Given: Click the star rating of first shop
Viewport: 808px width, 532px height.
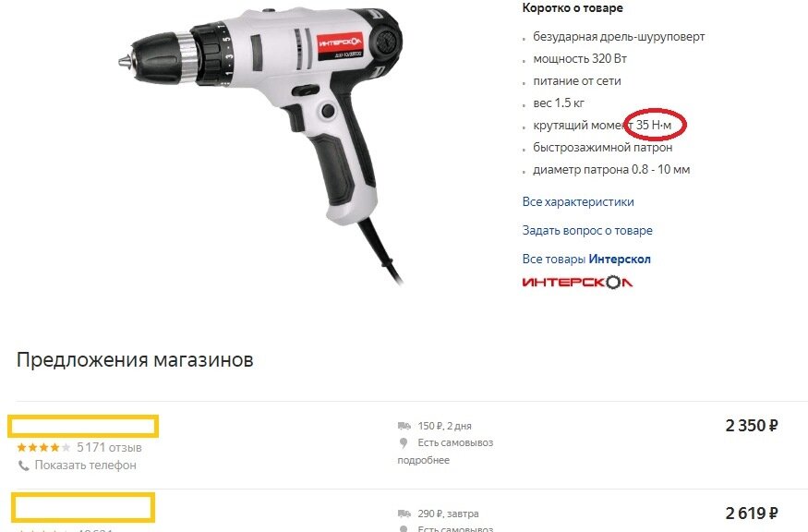Looking at the screenshot, I should tap(43, 447).
